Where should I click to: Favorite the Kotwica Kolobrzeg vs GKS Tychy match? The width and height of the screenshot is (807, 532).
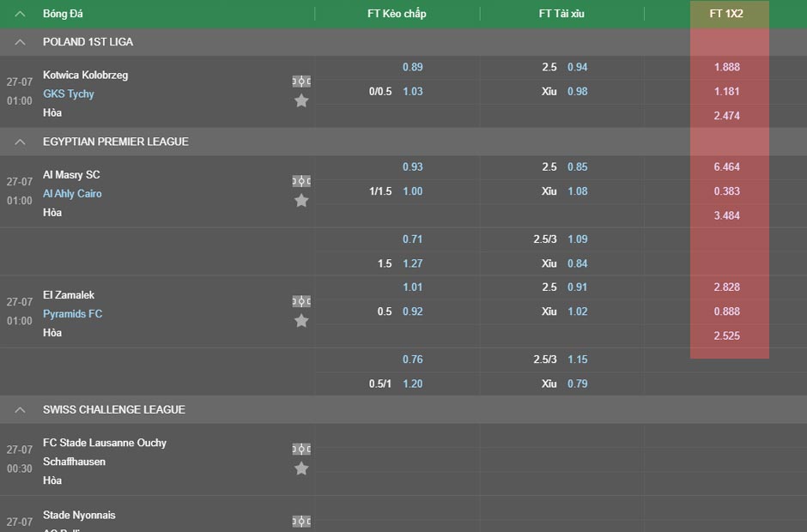301,101
